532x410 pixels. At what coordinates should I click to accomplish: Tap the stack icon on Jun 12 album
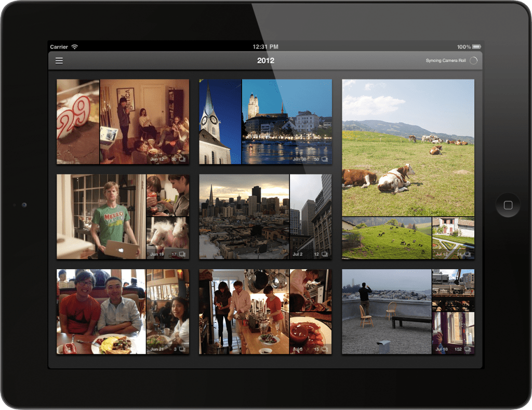point(182,159)
